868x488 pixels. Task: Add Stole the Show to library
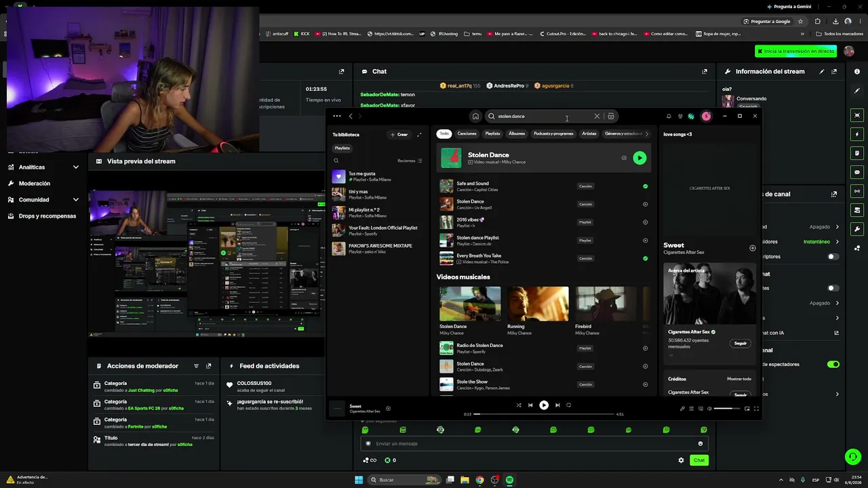coord(645,384)
